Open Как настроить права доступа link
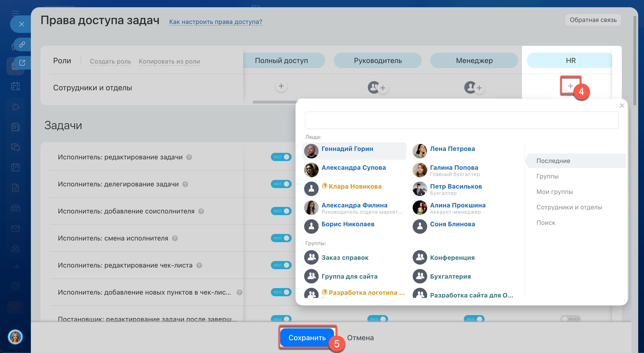Image resolution: width=644 pixels, height=353 pixels. coord(215,22)
